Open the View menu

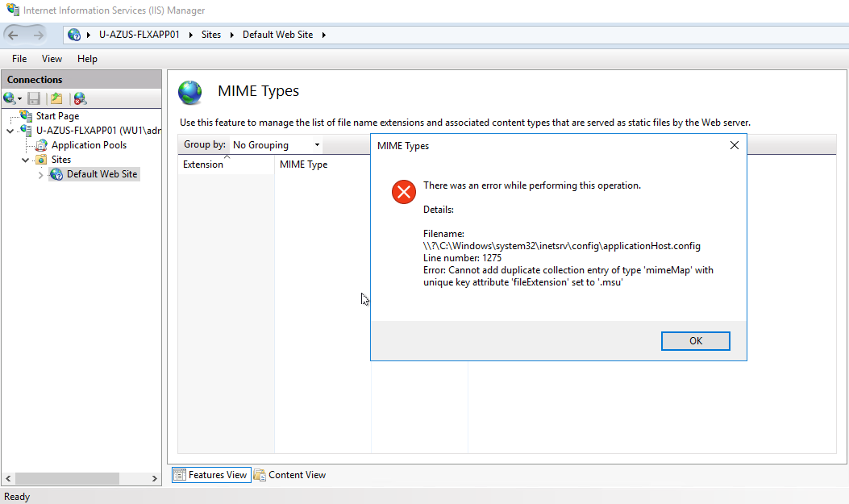[52, 59]
